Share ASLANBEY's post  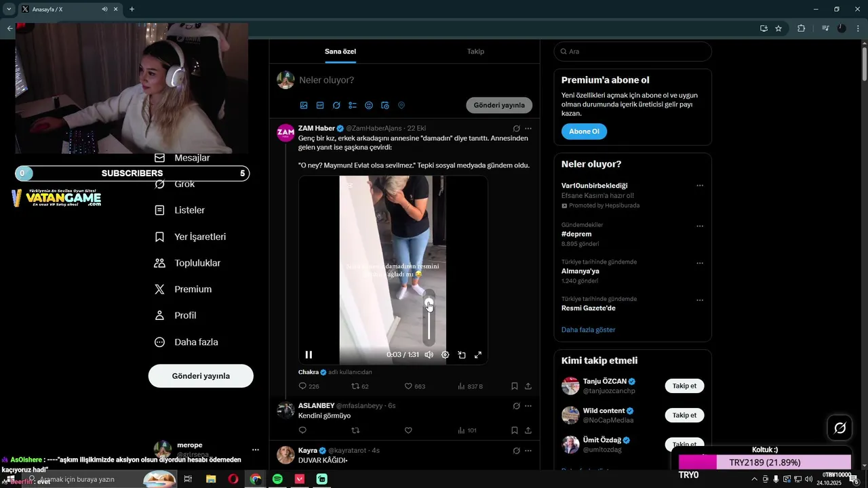(x=528, y=430)
